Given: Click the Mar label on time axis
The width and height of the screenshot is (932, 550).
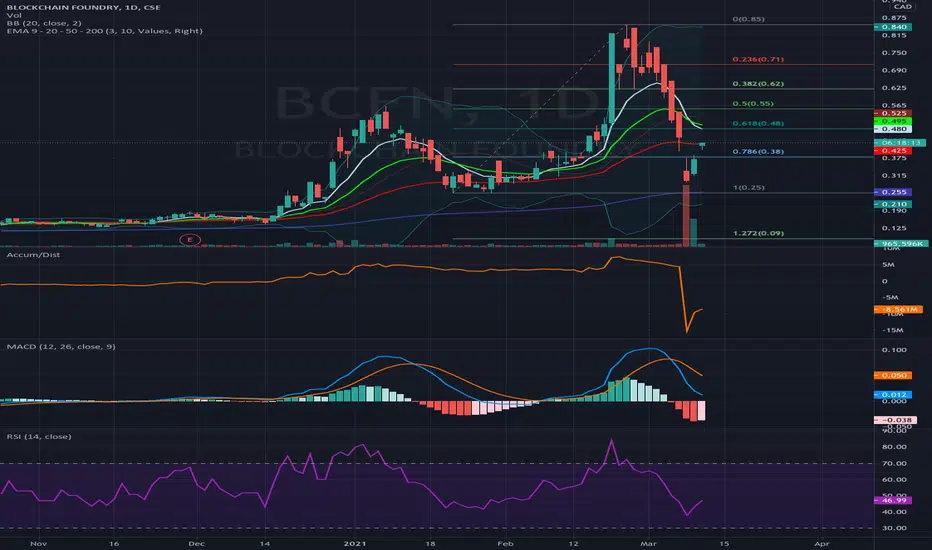Looking at the screenshot, I should (648, 543).
